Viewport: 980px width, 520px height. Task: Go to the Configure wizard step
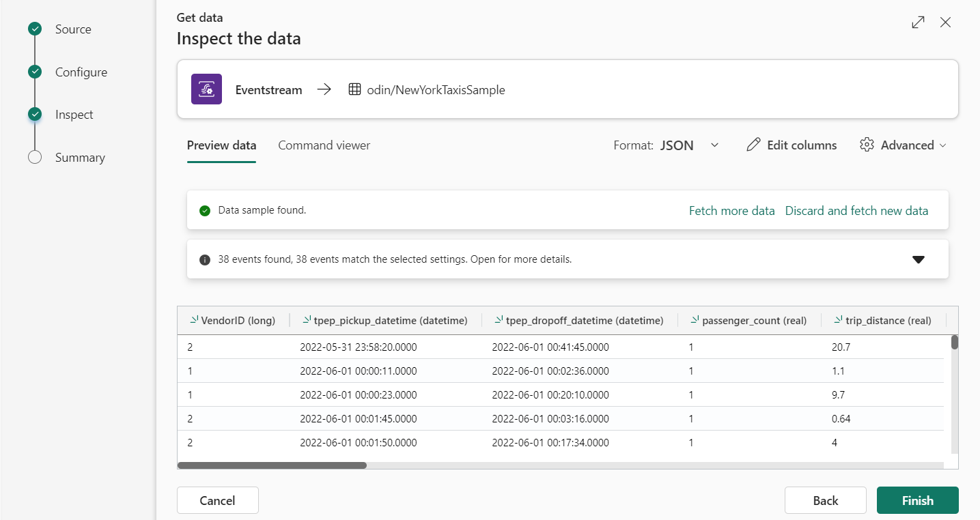81,72
